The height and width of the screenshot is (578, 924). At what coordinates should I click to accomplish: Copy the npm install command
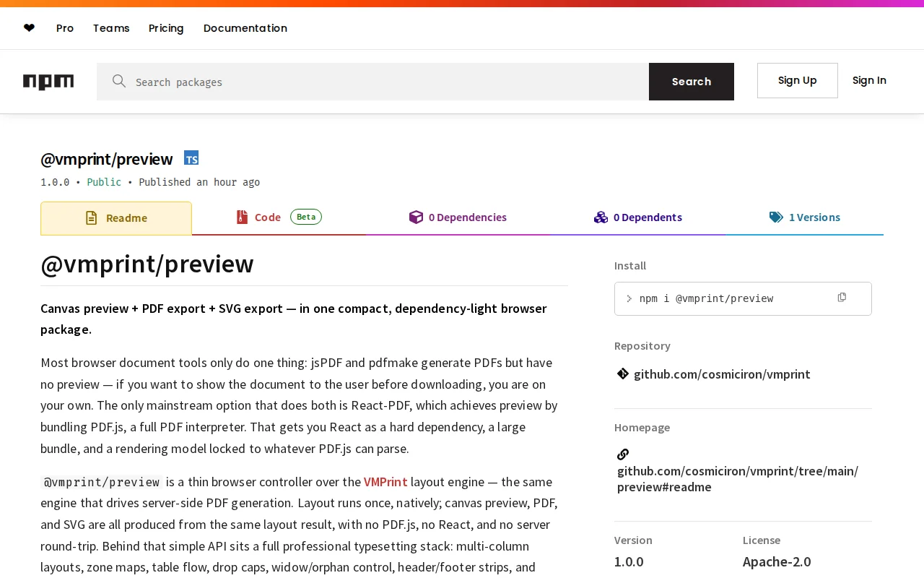coord(842,298)
